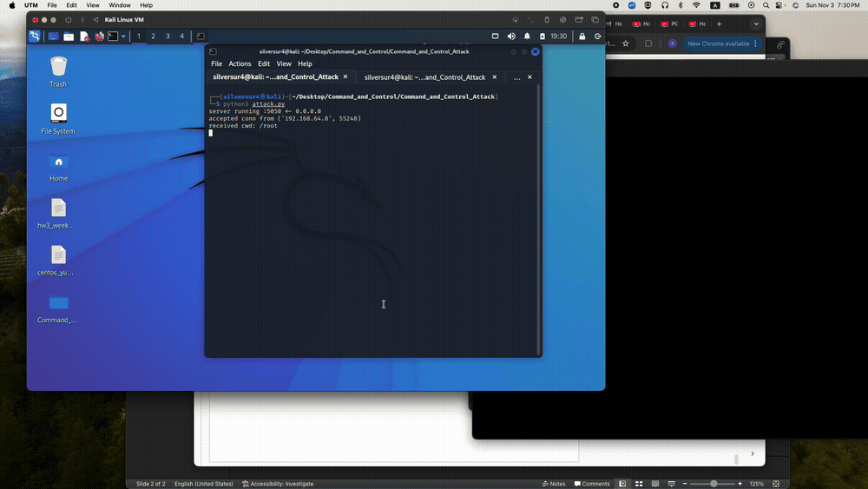Screen dimensions: 868x489
Task: Click Kali log out icon
Action: coord(598,36)
